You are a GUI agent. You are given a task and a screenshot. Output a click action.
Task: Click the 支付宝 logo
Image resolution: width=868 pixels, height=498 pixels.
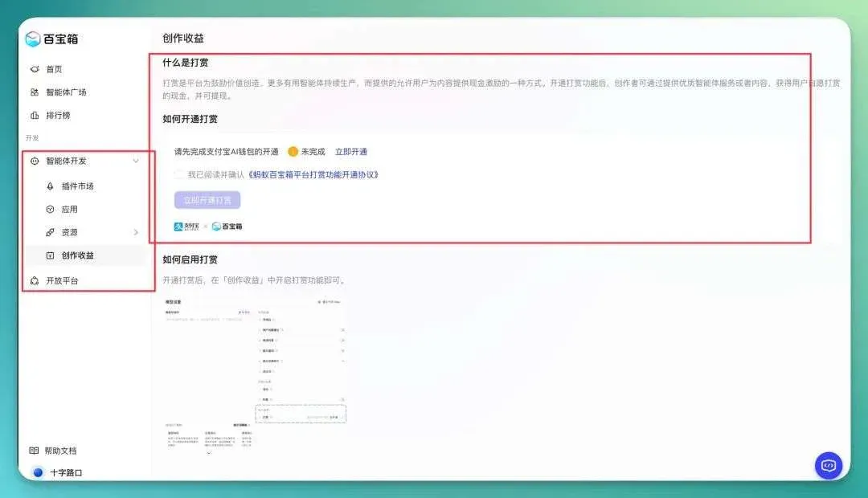(x=186, y=227)
